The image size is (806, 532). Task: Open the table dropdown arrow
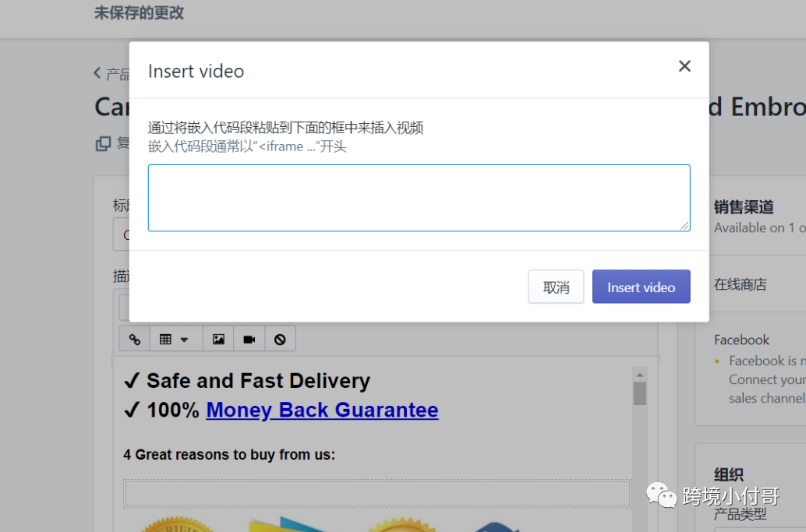pos(184,340)
